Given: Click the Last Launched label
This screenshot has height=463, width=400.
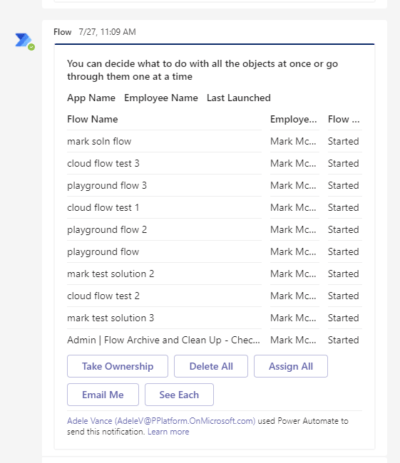Looking at the screenshot, I should [239, 98].
